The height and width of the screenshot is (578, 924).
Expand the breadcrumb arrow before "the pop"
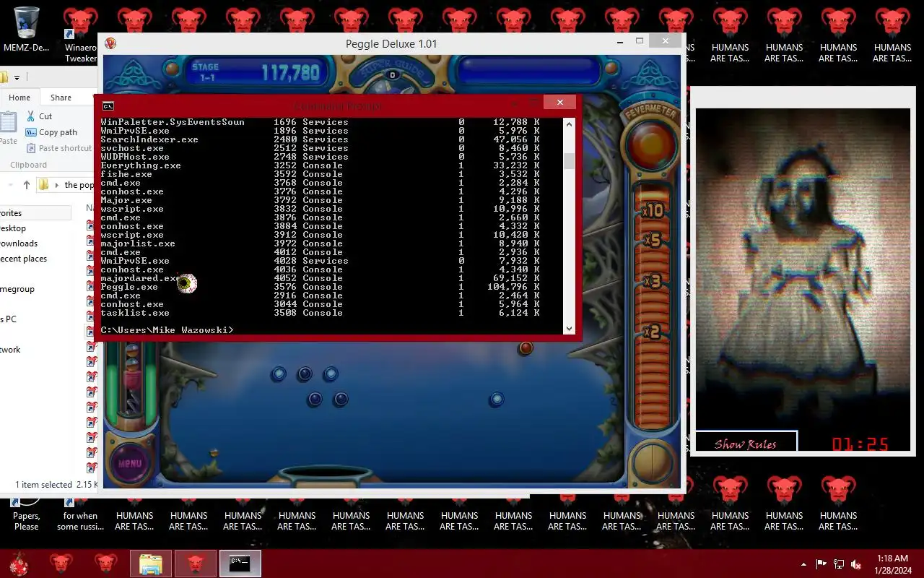coord(57,185)
